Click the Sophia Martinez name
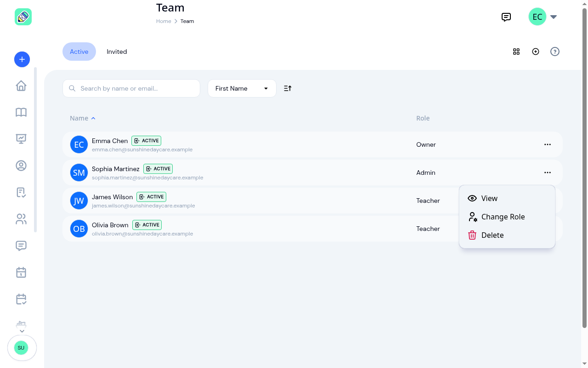Image resolution: width=588 pixels, height=368 pixels. tap(116, 169)
